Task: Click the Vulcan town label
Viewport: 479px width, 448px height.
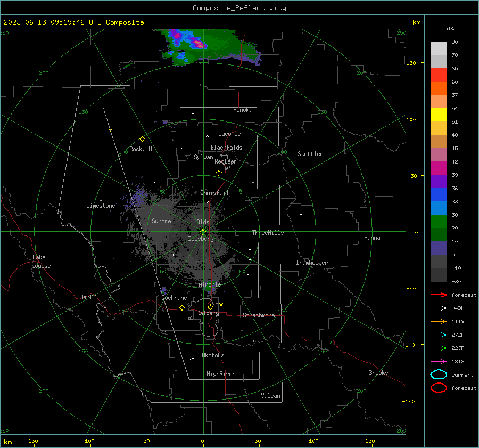Action: (270, 396)
